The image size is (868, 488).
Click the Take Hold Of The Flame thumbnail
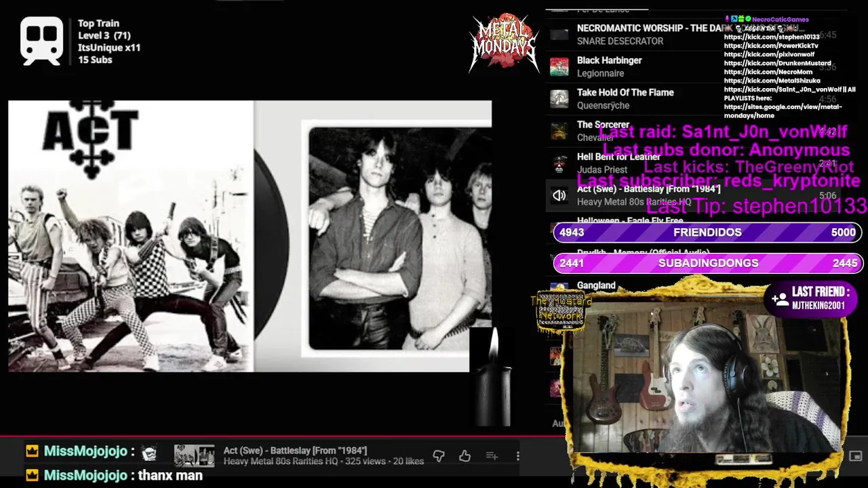[559, 99]
